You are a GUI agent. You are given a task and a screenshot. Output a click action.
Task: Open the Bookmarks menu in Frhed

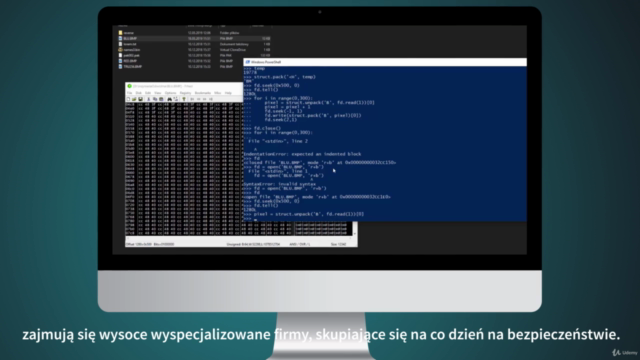pyautogui.click(x=202, y=93)
